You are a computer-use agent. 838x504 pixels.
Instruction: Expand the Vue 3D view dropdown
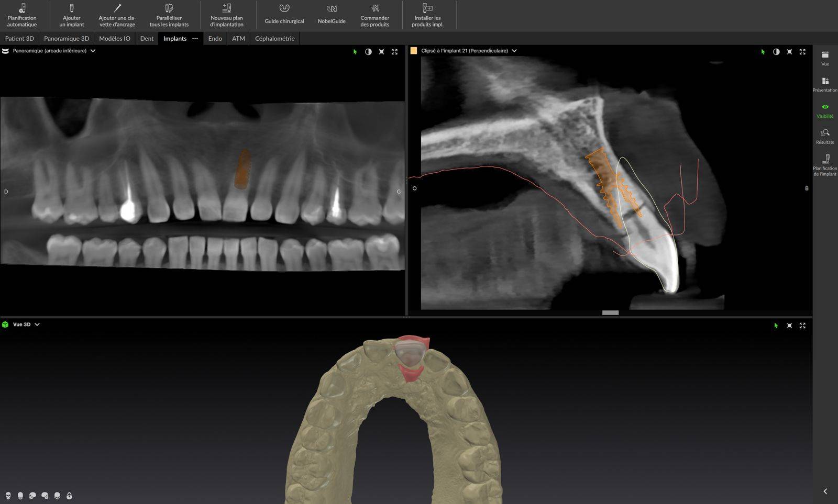37,324
